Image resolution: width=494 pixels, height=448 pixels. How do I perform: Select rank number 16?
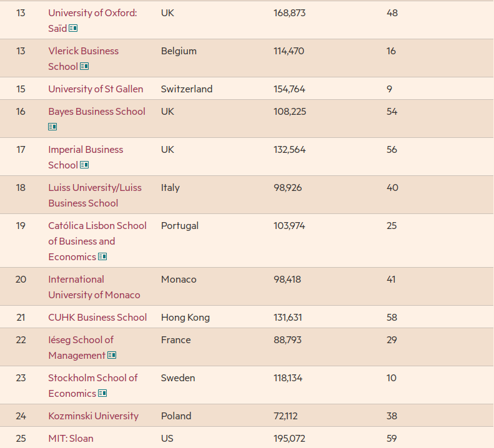[x=21, y=112]
